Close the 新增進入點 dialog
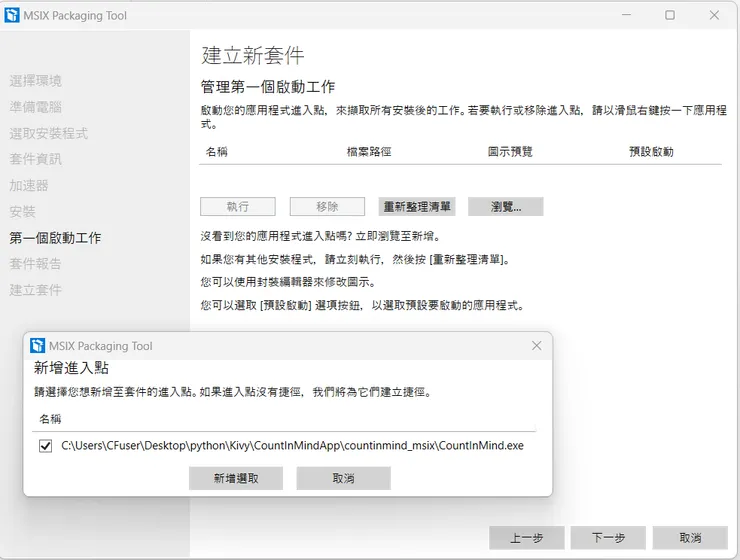The height and width of the screenshot is (560, 740). (x=537, y=346)
